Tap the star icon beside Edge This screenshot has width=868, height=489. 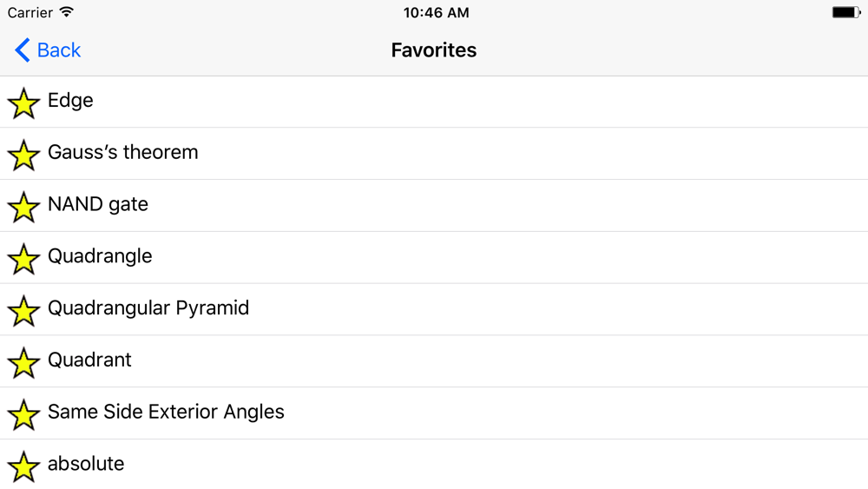[23, 103]
